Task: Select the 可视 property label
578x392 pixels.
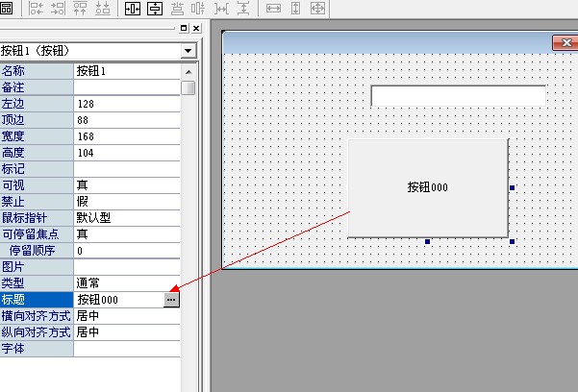Action: coord(37,184)
